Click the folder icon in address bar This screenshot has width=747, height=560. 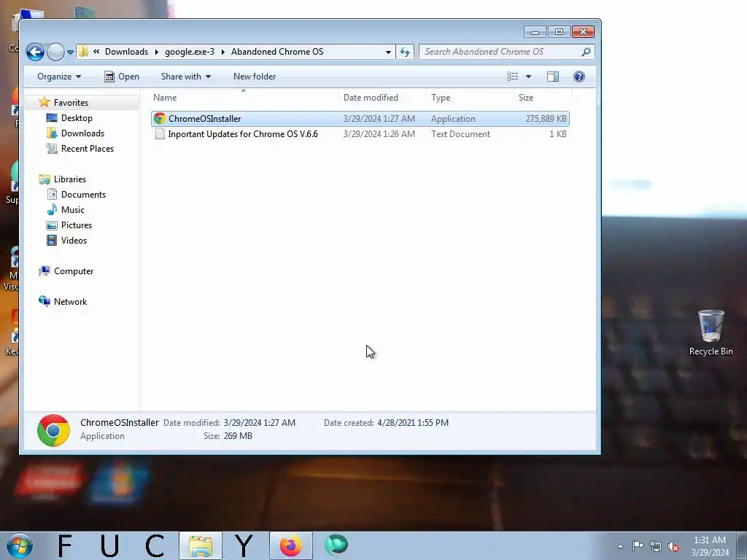click(x=83, y=52)
